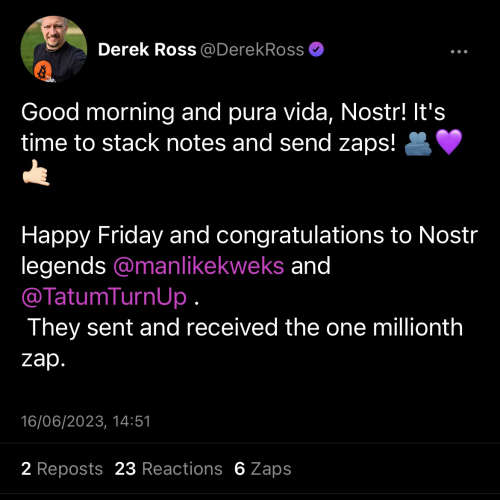View the 6 Zaps list
The image size is (500, 500).
[x=263, y=469]
